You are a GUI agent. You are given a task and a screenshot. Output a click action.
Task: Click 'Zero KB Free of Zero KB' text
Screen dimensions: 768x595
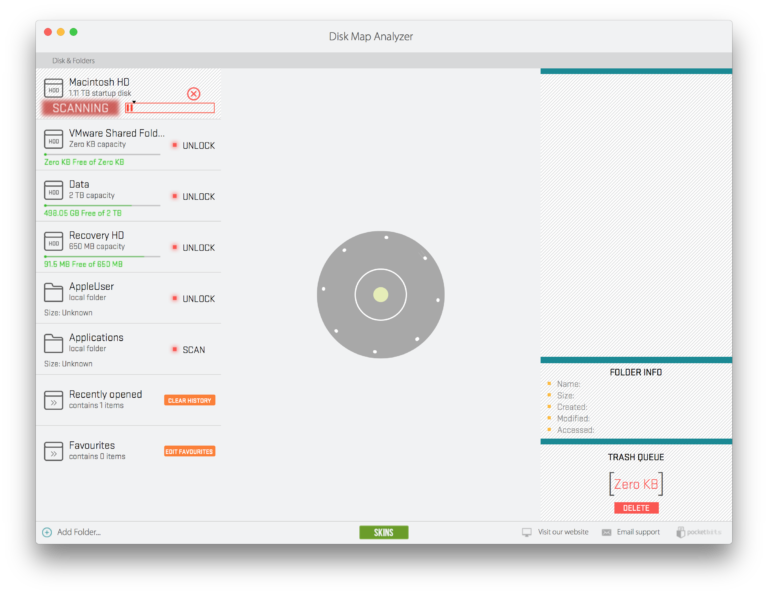pyautogui.click(x=84, y=162)
